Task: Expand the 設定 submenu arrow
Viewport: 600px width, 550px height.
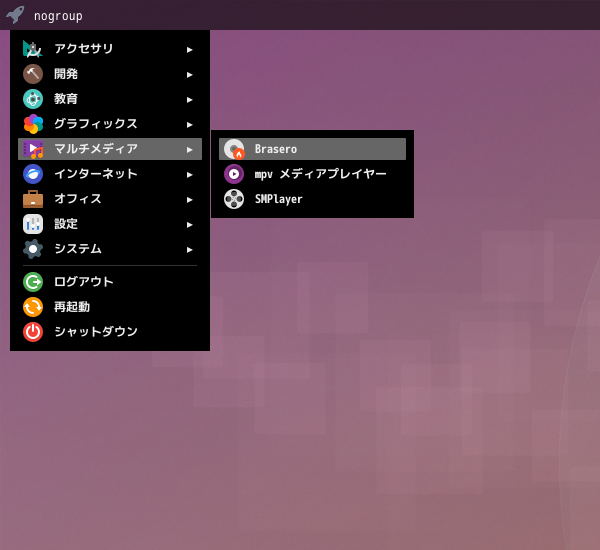Action: (189, 225)
